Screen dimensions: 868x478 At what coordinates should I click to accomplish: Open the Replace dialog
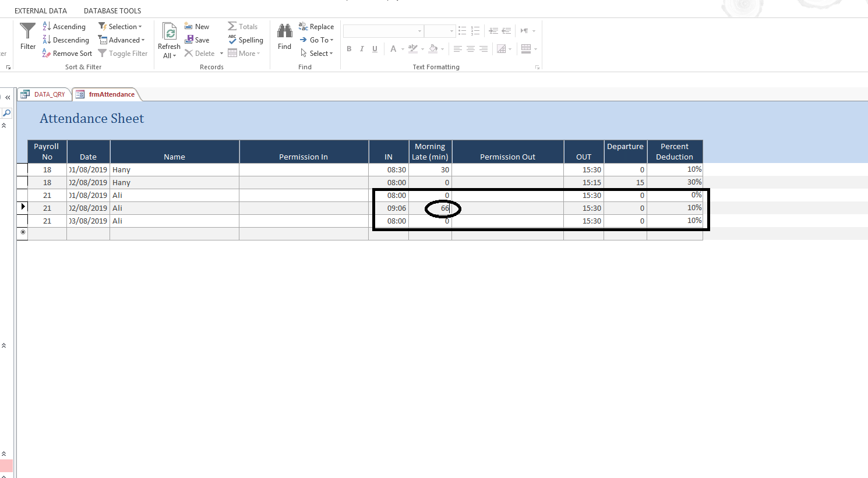(316, 27)
